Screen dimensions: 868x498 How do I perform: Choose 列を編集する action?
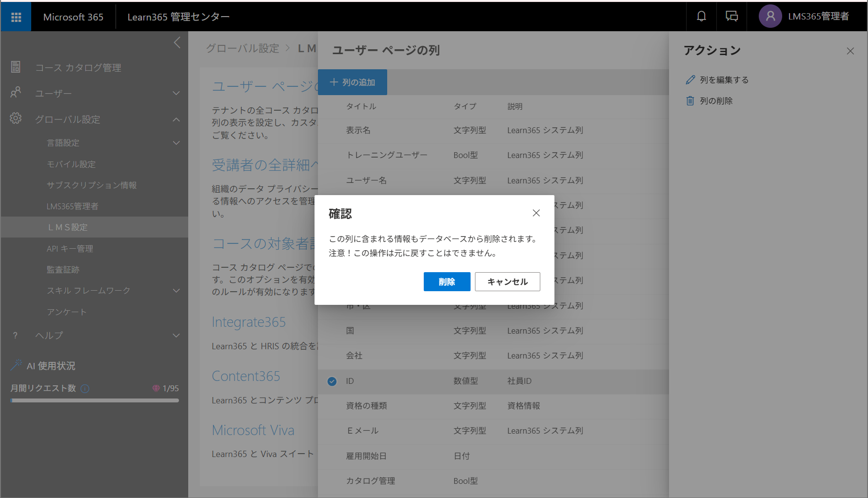pos(724,80)
